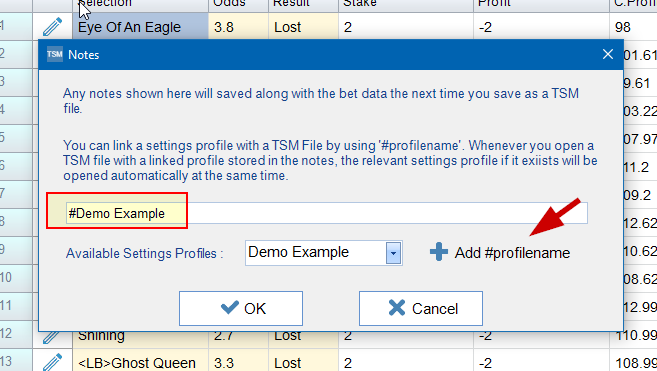Click the pencil edit icon for Ghost Queen row
Viewport: 657px width, 371px height.
(x=52, y=362)
